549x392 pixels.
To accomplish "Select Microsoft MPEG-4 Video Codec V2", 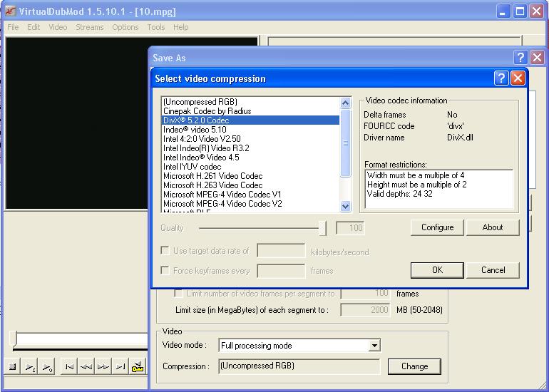I will click(250, 204).
